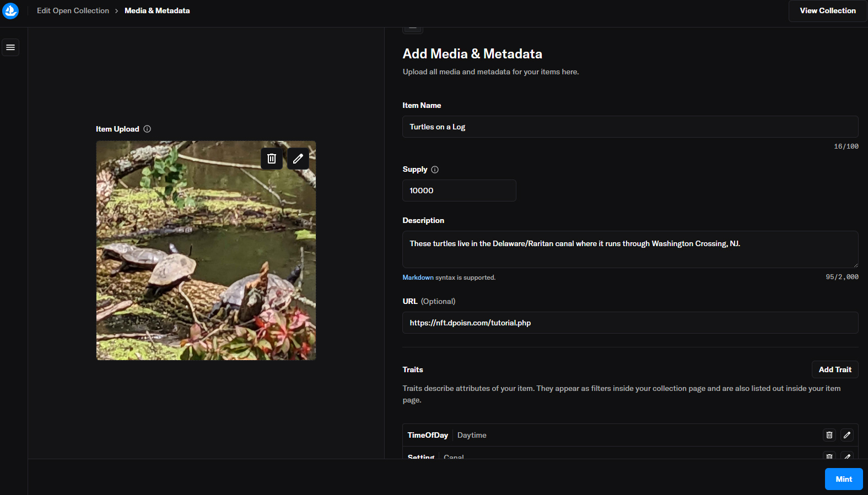Viewport: 868px width, 495px height.
Task: Go to Edit Open Collection breadcrumb
Action: point(73,10)
